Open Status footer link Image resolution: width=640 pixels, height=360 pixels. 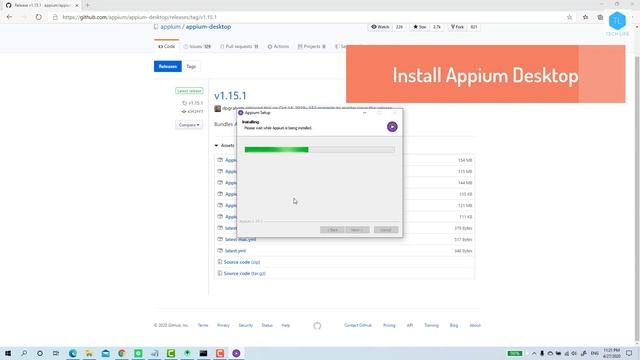pos(267,325)
